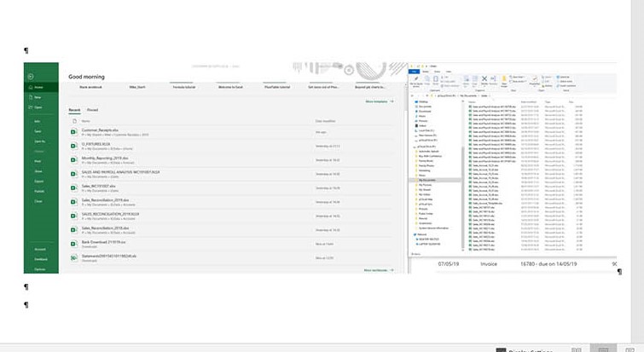Viewport: 644px width, 352px height.
Task: Select Network in Explorer navigation pane
Action: [421, 234]
